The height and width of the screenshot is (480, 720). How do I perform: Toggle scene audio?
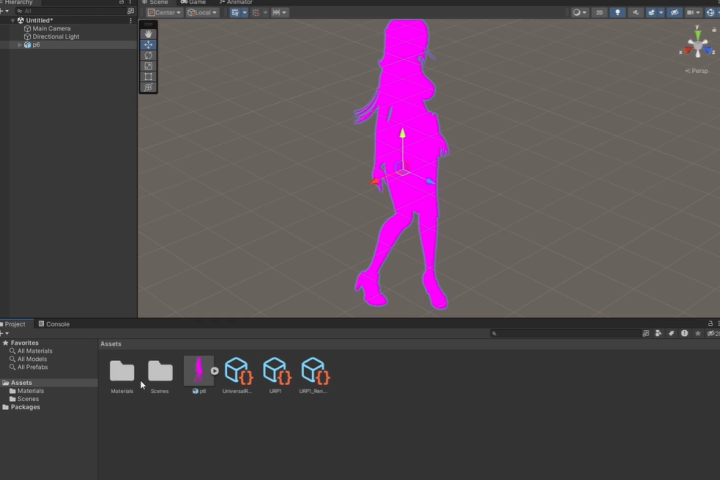(x=636, y=12)
